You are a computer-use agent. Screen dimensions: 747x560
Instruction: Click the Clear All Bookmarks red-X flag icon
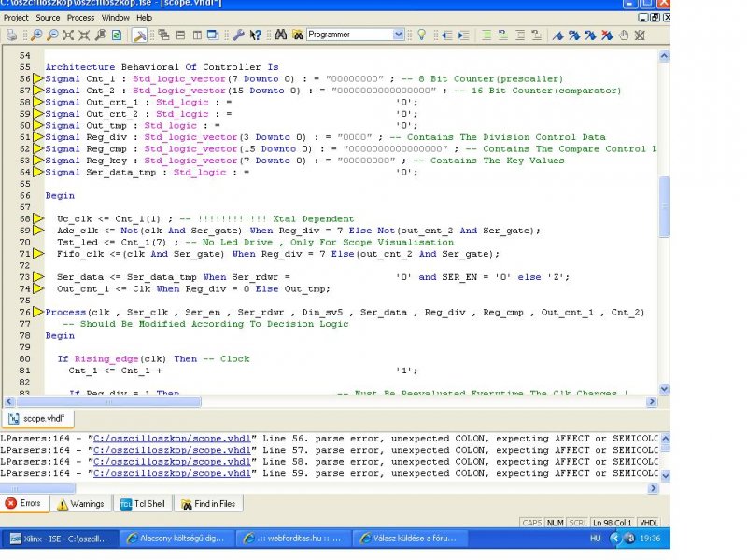tap(607, 35)
